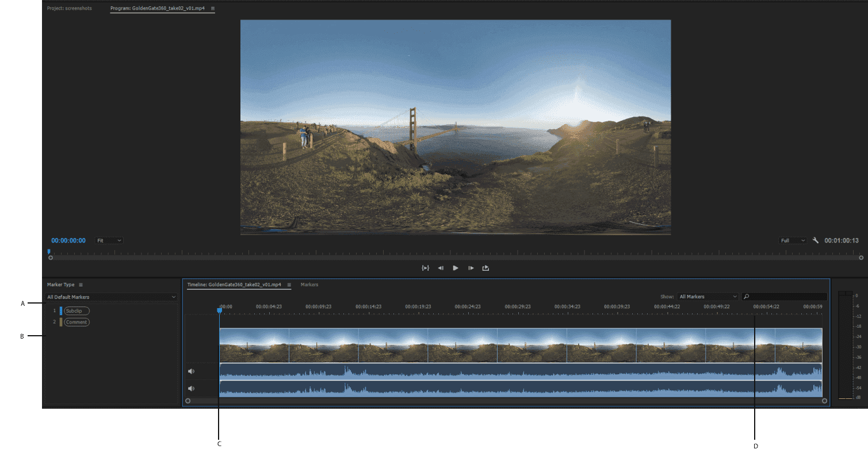Image resolution: width=868 pixels, height=453 pixels.
Task: Step back one frame in Program monitor
Action: (441, 268)
